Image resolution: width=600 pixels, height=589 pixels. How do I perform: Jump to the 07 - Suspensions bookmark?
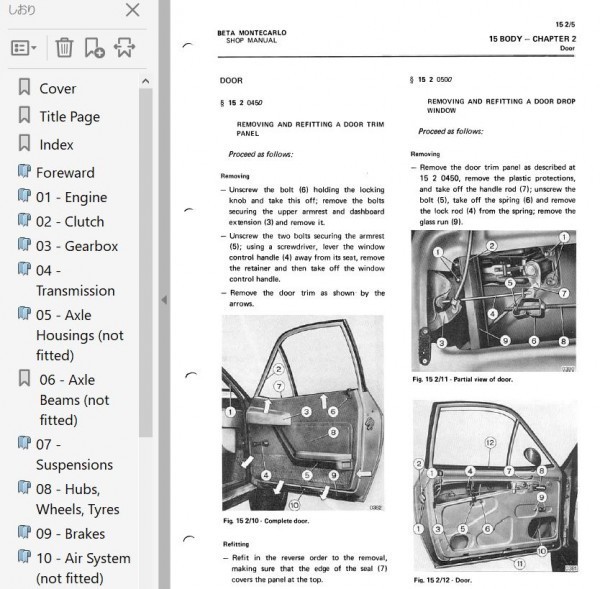pos(74,455)
